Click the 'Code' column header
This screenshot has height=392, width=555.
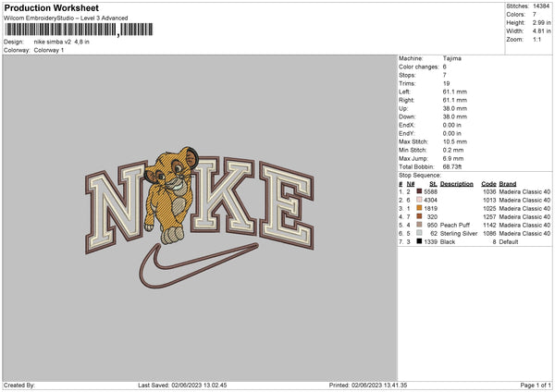coord(488,184)
